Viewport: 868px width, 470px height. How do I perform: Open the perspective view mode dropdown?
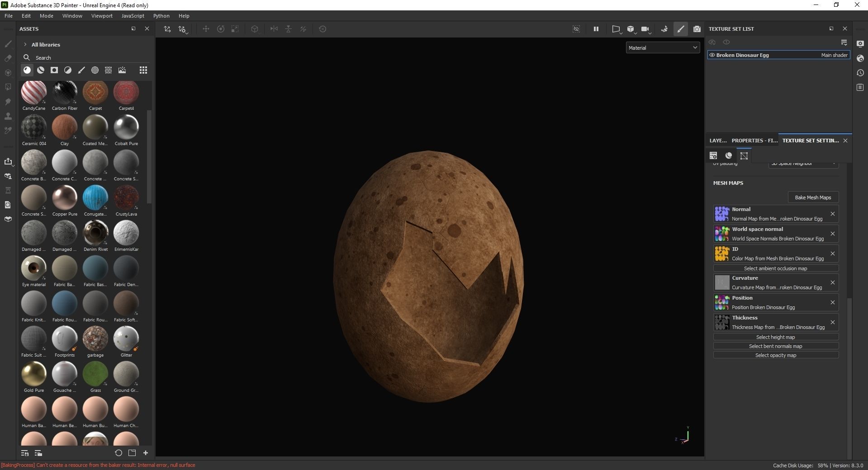point(617,29)
